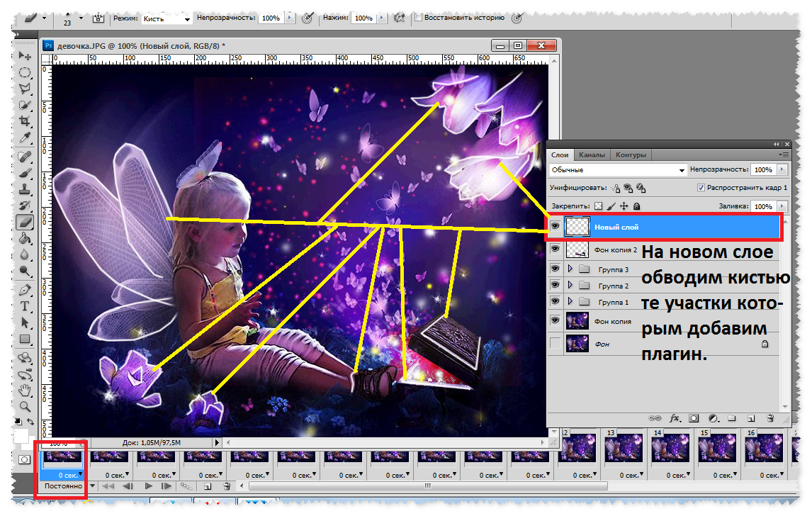Hide the Группа 1 group

coord(555,301)
